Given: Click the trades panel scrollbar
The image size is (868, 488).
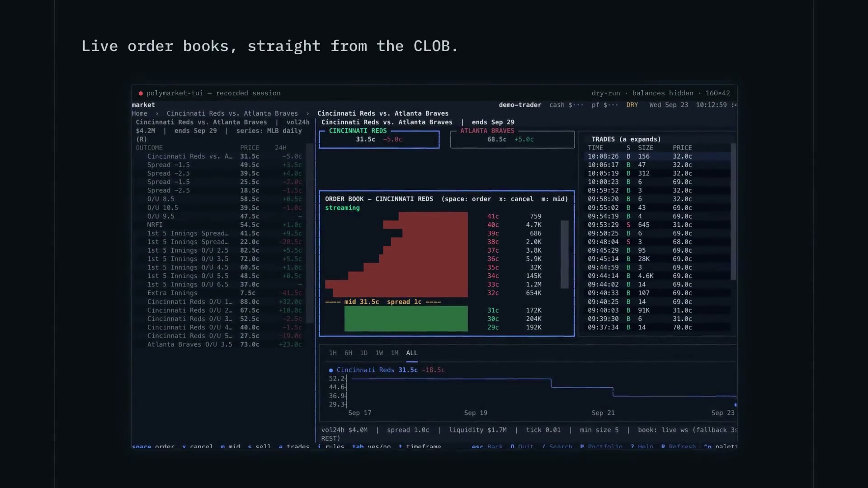Looking at the screenshot, I should [x=733, y=212].
